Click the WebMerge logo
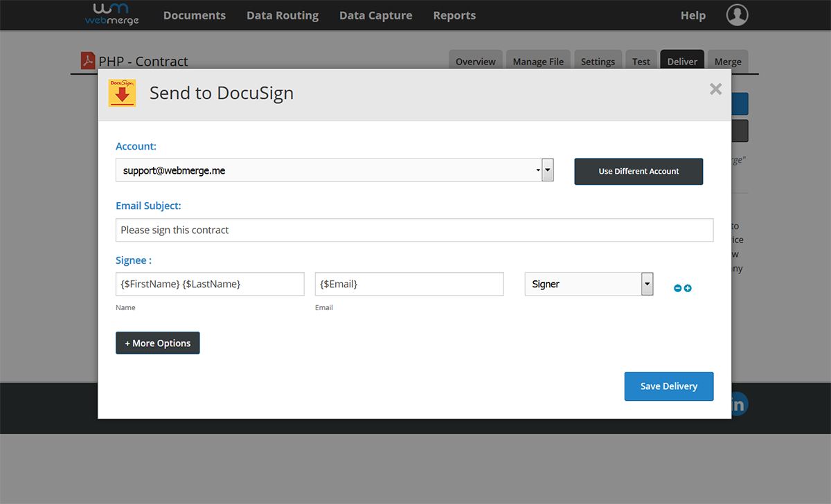The image size is (831, 504). pos(112,14)
